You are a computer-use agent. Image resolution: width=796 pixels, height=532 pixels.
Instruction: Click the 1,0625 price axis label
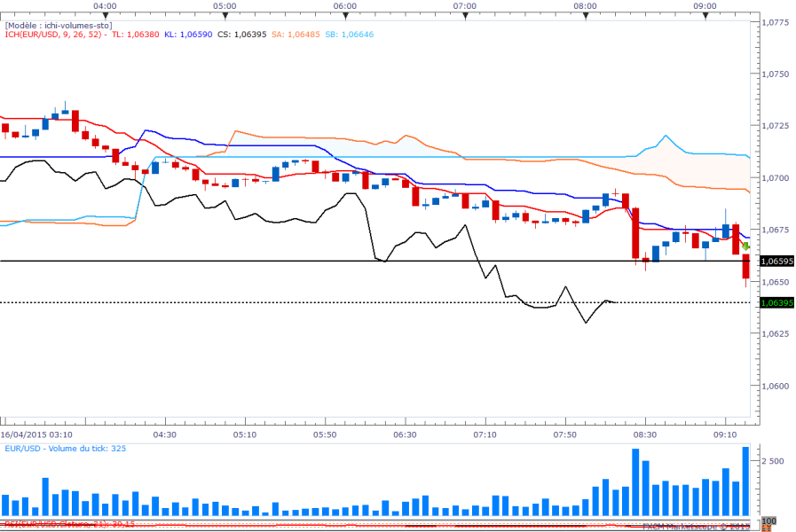pos(776,333)
